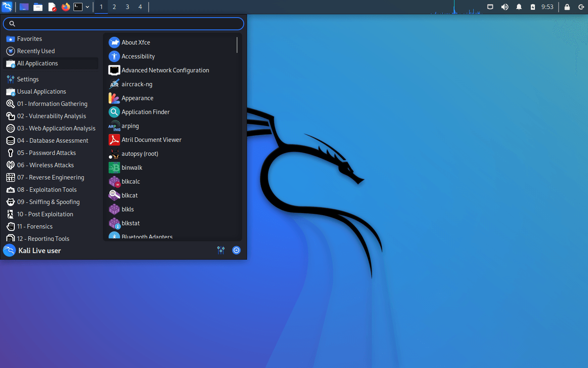Lock the screen with padlock icon

click(x=567, y=7)
